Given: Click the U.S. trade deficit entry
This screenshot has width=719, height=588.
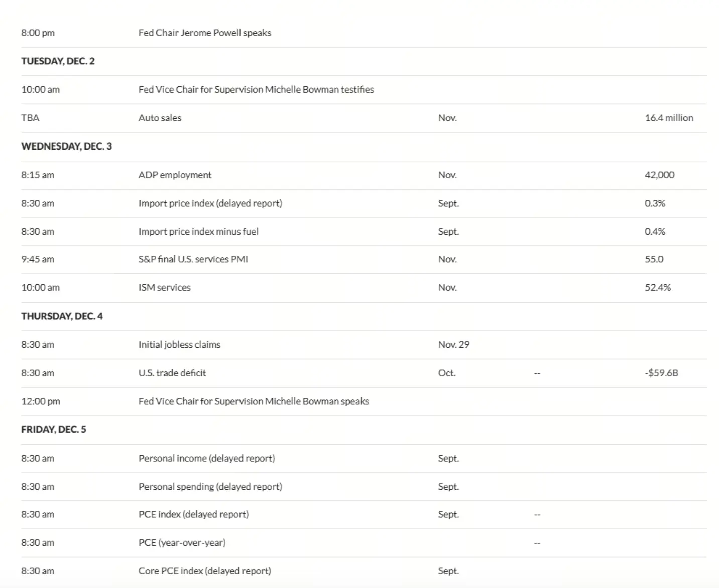Looking at the screenshot, I should (x=172, y=373).
